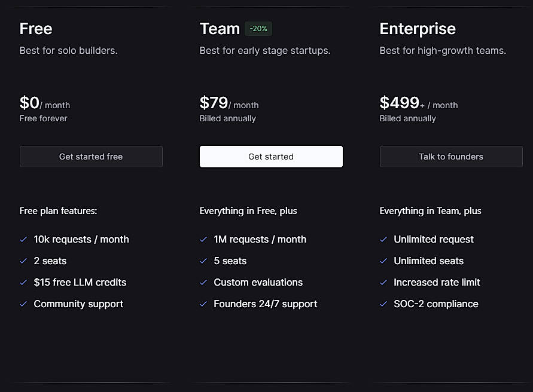The height and width of the screenshot is (392, 533).
Task: Click the checkmark next to Unlimited request
Action: 383,239
